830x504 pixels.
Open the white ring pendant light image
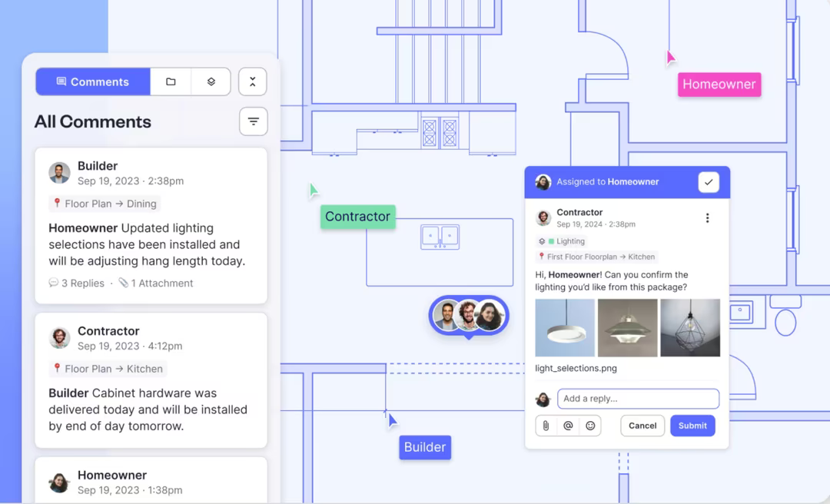(565, 328)
